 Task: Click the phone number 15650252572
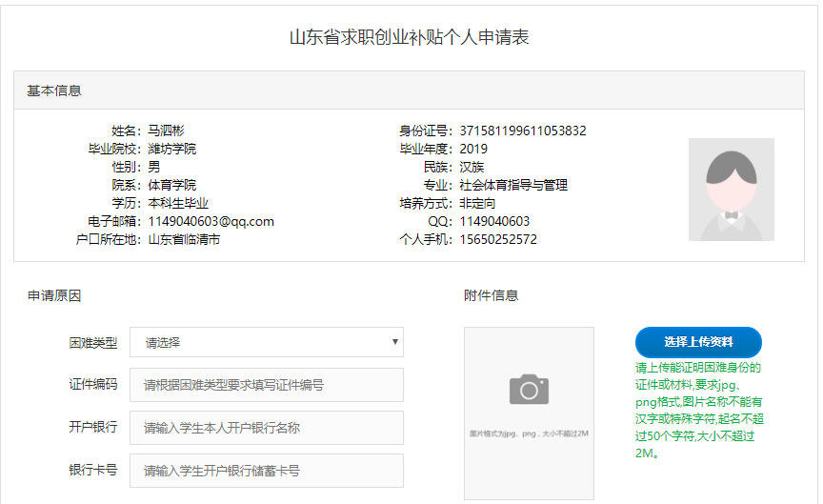click(498, 240)
